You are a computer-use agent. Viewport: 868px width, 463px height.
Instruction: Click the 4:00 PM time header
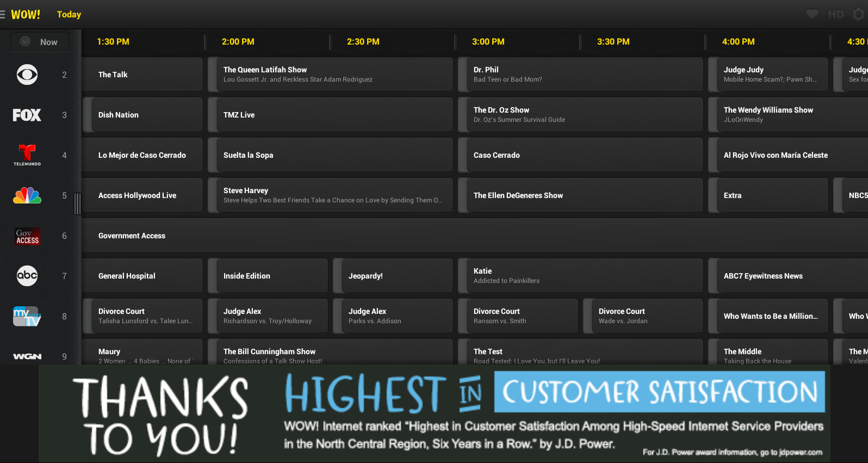click(739, 41)
